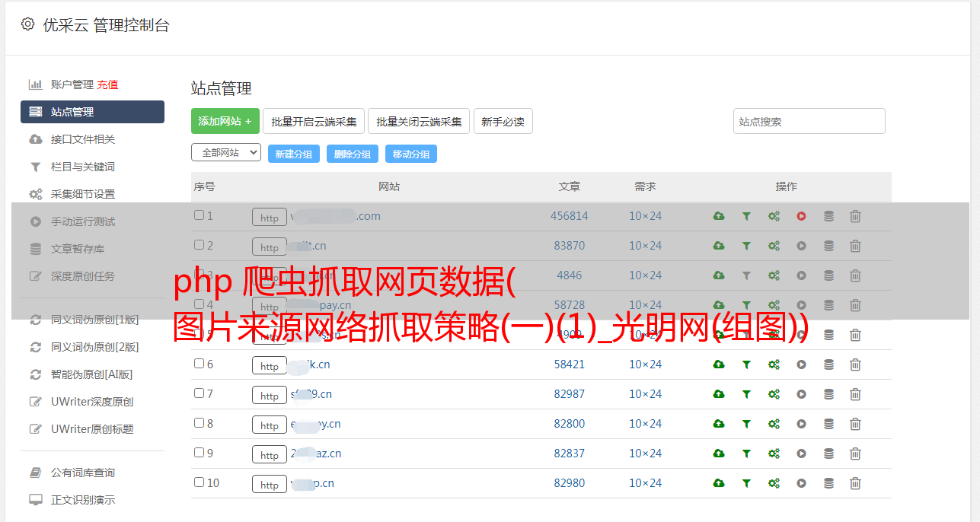Open the gears settings icon in row 1
Image resolution: width=980 pixels, height=522 pixels.
pyautogui.click(x=774, y=216)
